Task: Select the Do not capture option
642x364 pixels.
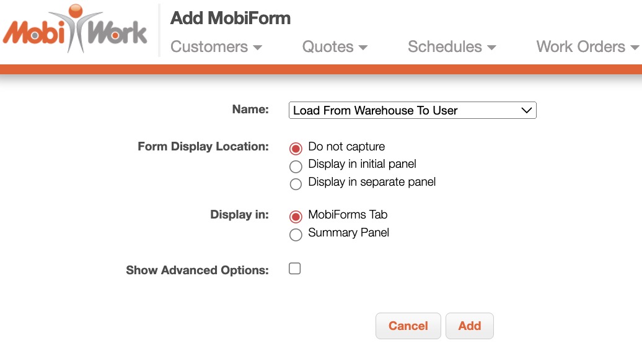Action: (x=296, y=148)
